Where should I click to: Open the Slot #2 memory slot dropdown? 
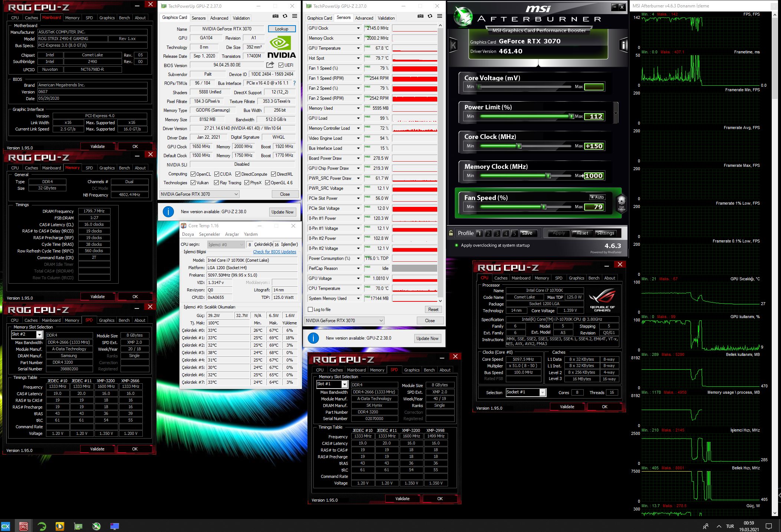pyautogui.click(x=39, y=335)
